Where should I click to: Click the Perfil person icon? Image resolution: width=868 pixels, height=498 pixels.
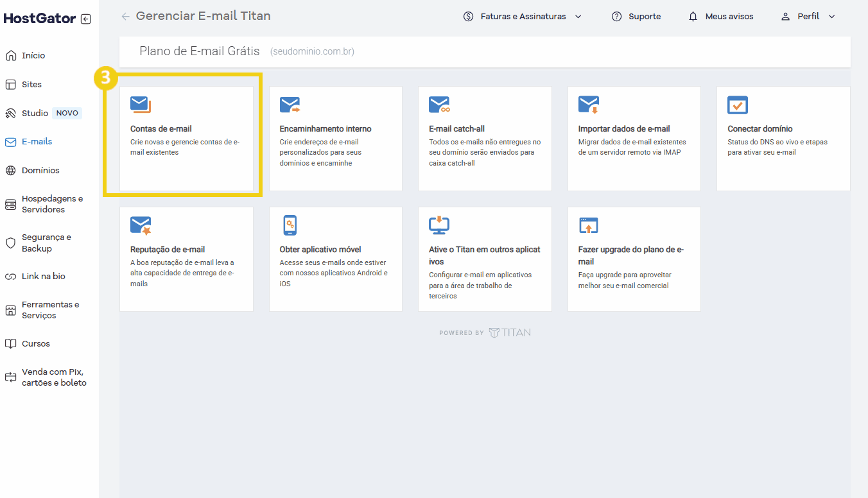785,17
